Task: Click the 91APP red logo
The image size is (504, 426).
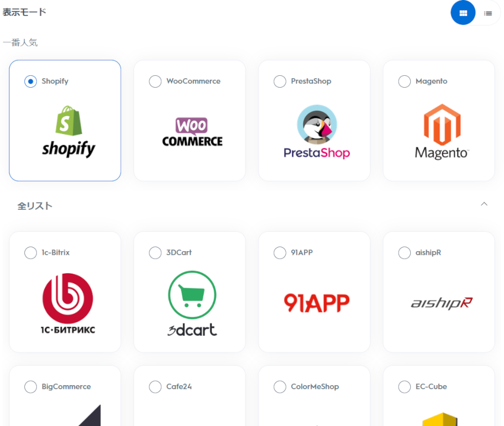Action: [317, 303]
